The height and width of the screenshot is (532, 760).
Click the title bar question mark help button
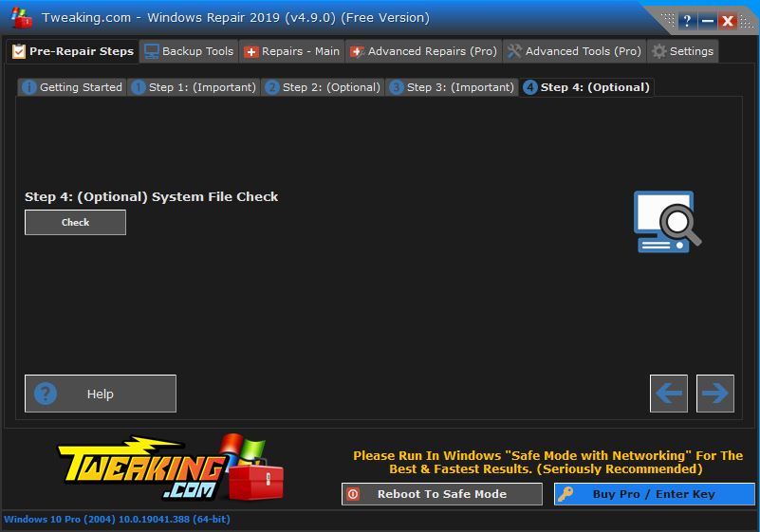pos(686,21)
